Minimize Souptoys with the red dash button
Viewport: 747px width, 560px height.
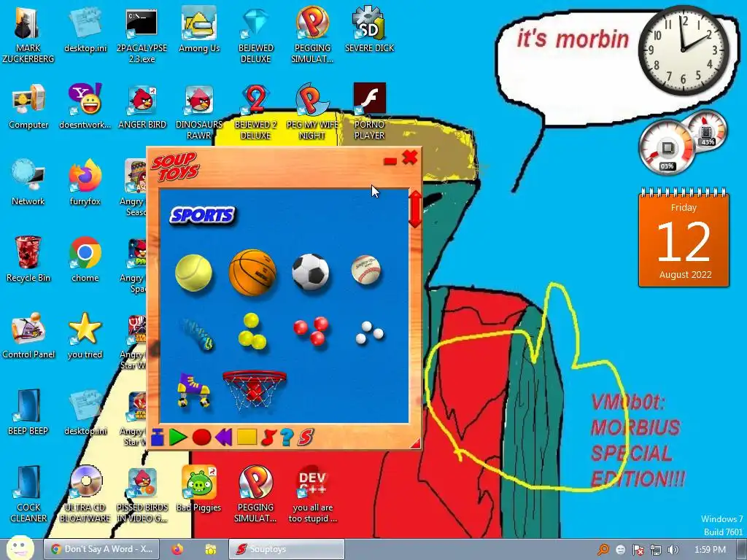point(390,161)
